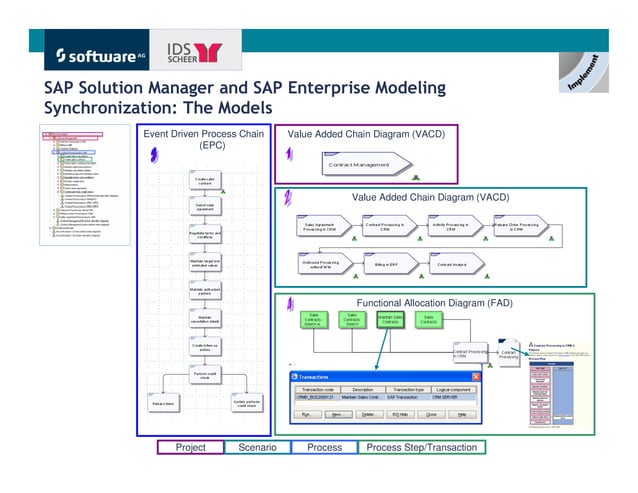Click the New button in Transactions dialog

339,414
